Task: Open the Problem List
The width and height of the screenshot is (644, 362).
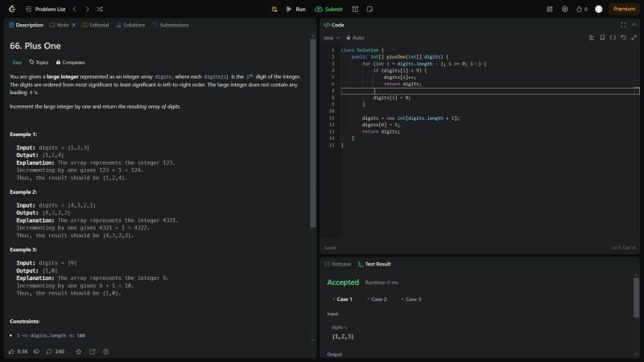Action: (46, 9)
